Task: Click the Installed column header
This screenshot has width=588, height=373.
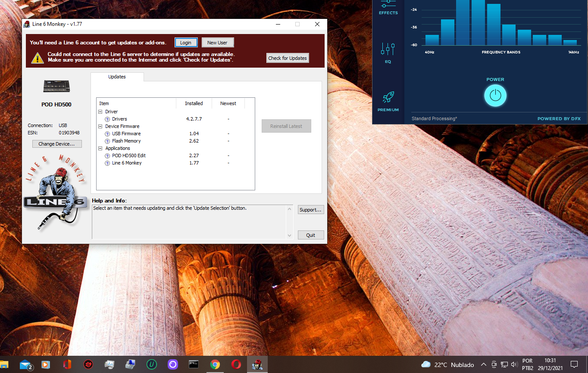Action: (194, 103)
